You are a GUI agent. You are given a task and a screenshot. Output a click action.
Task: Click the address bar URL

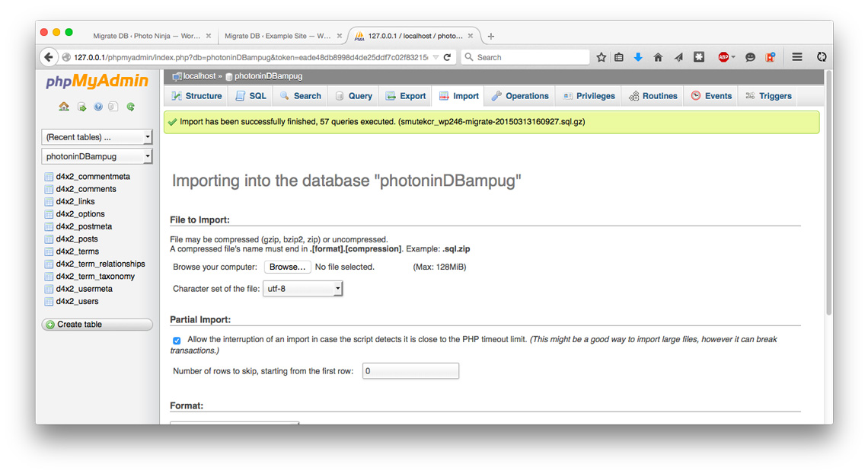tap(251, 57)
